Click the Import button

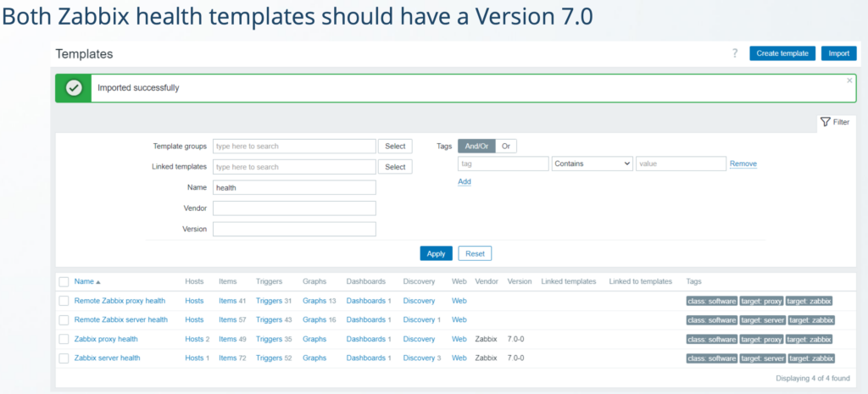tap(838, 53)
